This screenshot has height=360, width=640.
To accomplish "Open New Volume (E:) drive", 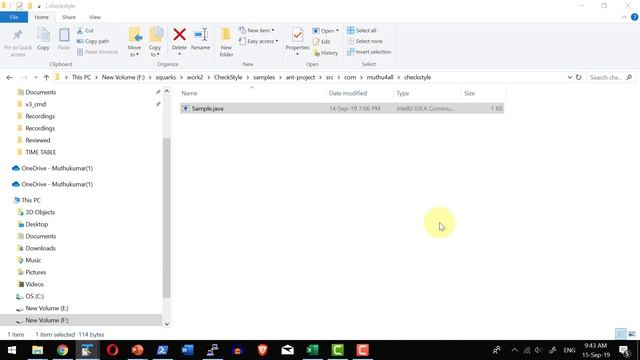I will click(x=47, y=308).
